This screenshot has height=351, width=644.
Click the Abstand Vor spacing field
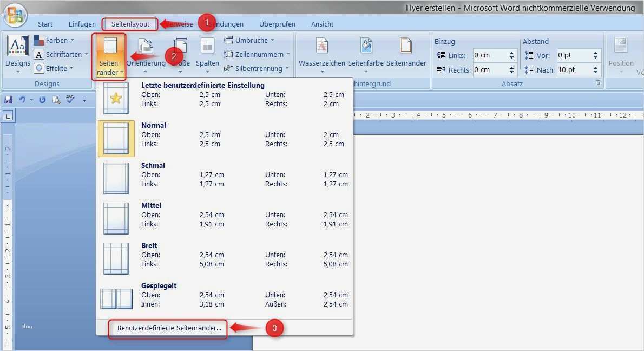tap(575, 55)
